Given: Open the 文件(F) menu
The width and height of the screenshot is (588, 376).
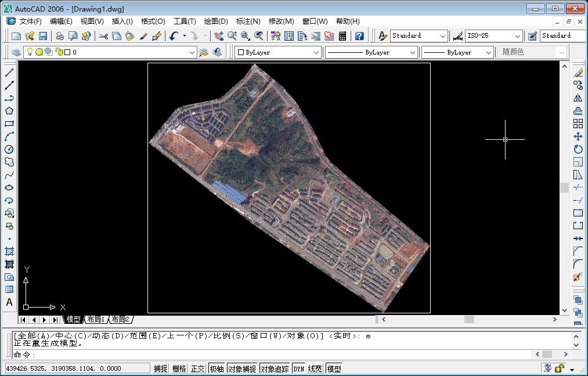Looking at the screenshot, I should 30,21.
